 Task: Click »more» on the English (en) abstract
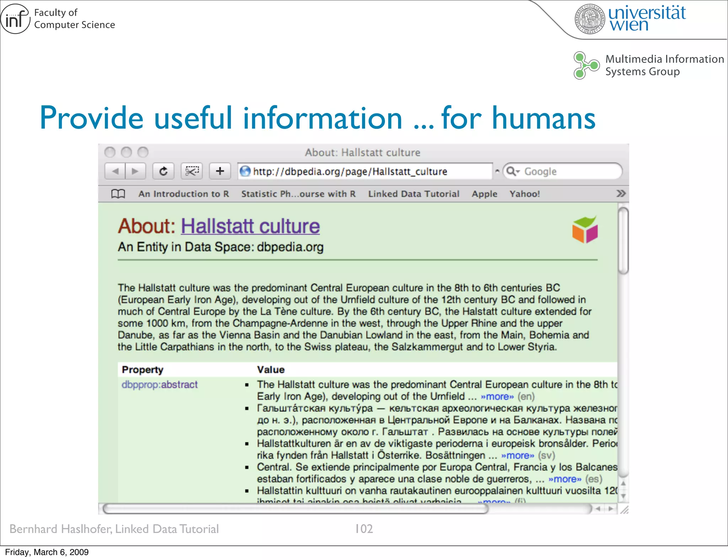pyautogui.click(x=497, y=396)
